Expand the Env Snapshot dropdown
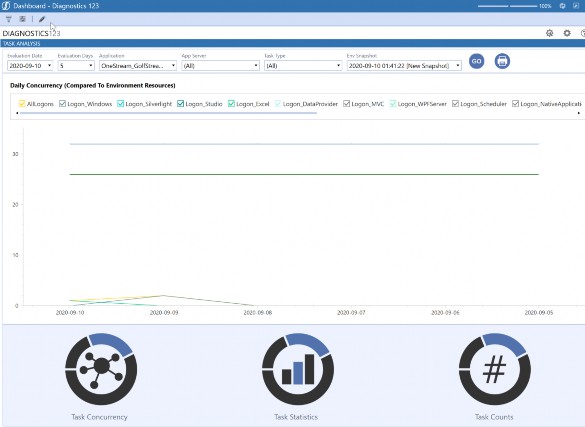This screenshot has width=585, height=427. 404,66
